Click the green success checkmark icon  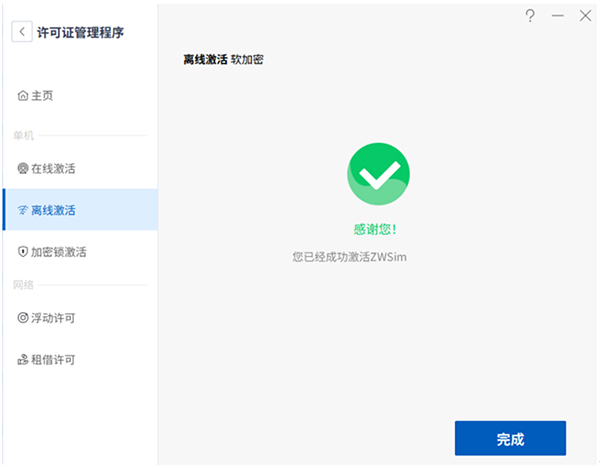point(378,174)
